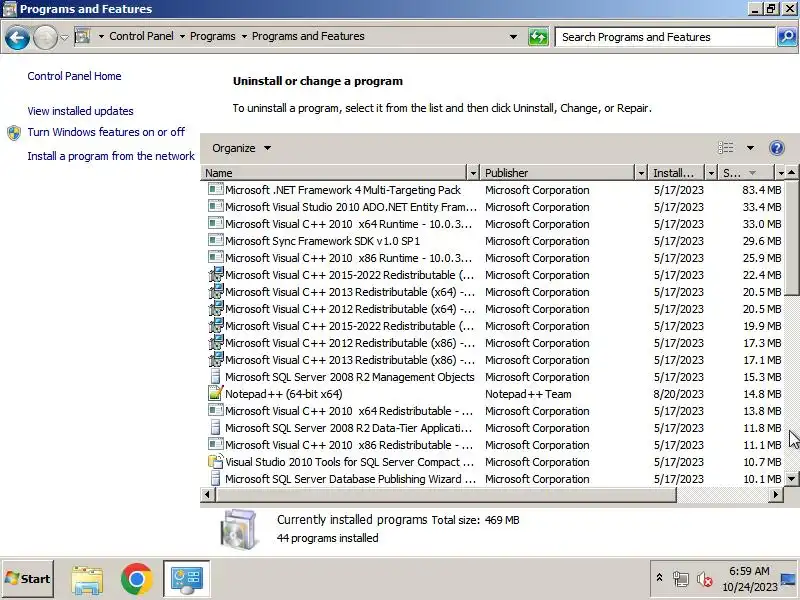Click the horizontal scrollbar thumb
The width and height of the screenshot is (800, 600).
(446, 494)
